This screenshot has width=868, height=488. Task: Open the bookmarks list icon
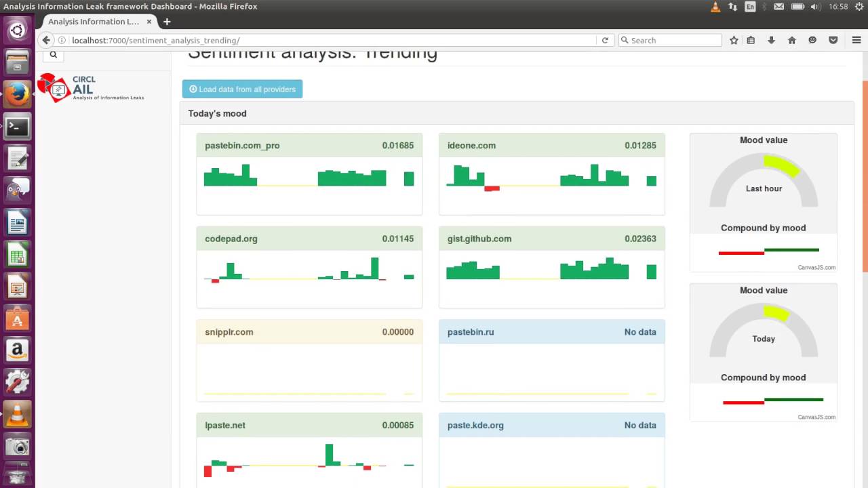point(751,40)
